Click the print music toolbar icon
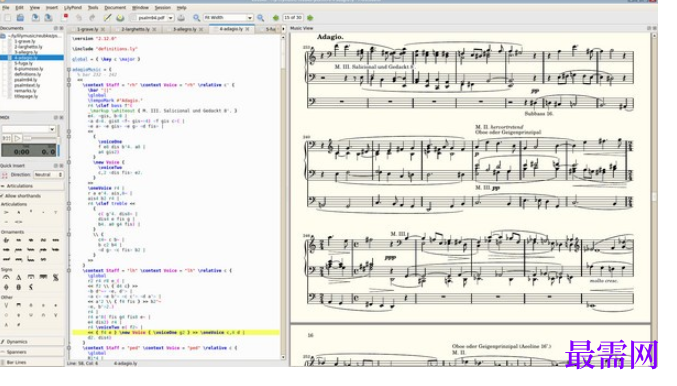677x386 pixels. click(x=181, y=18)
